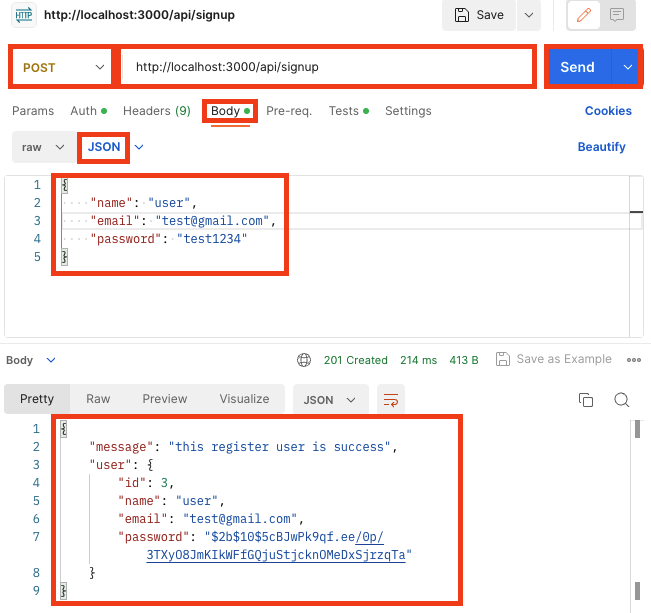
Task: Open the three-dot response options menu
Action: 634,360
